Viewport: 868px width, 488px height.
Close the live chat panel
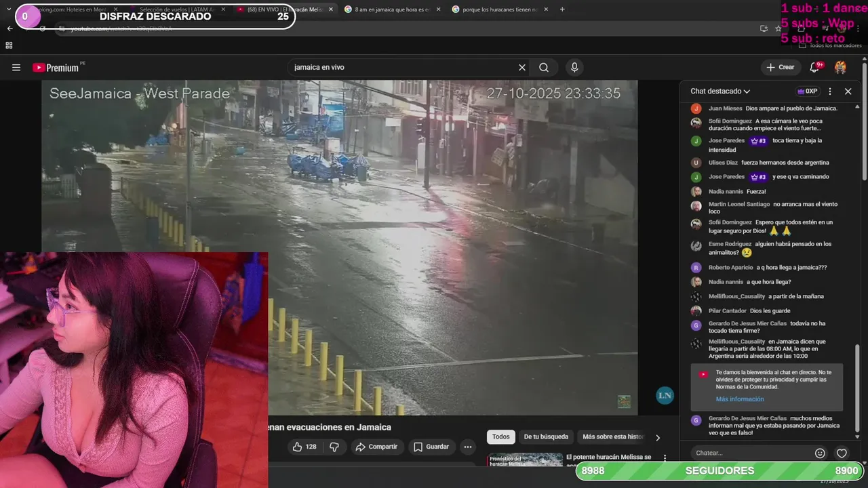(x=848, y=91)
